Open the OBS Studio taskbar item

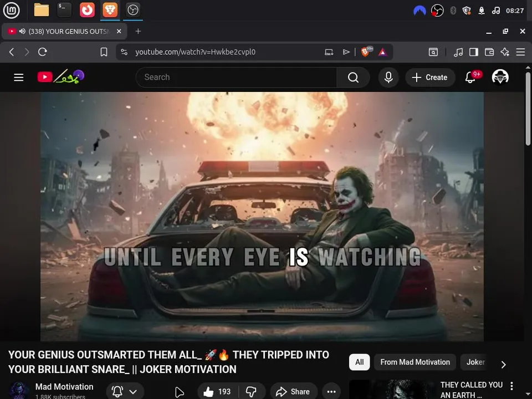point(132,10)
